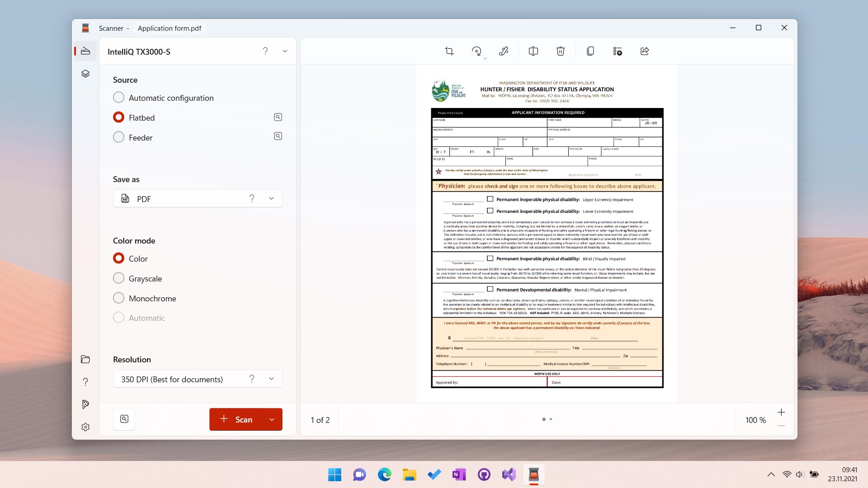Screen dimensions: 868x488
Task: Open the Save as format dropdown
Action: coord(271,198)
